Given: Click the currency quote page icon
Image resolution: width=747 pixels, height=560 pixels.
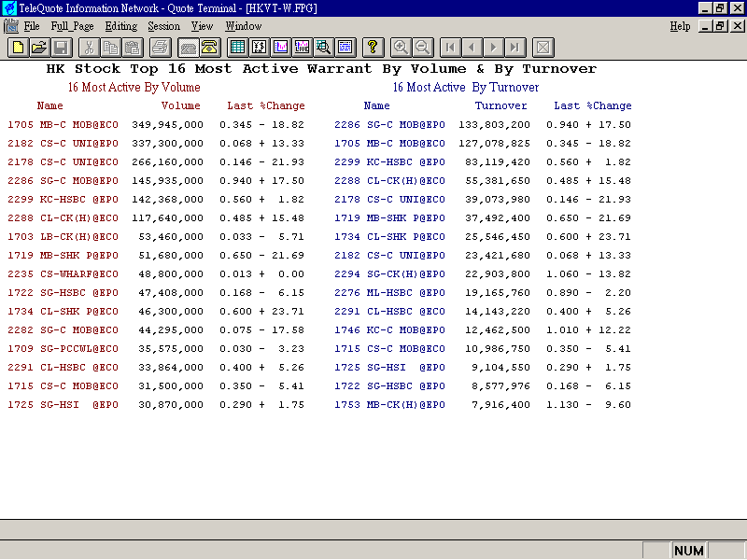Looking at the screenshot, I should click(x=260, y=48).
